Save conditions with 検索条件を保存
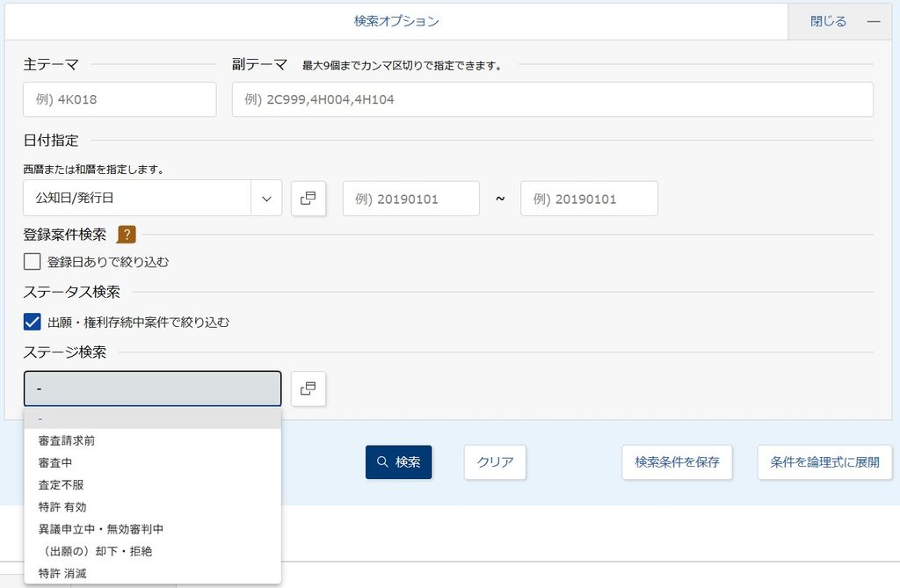 pyautogui.click(x=677, y=461)
